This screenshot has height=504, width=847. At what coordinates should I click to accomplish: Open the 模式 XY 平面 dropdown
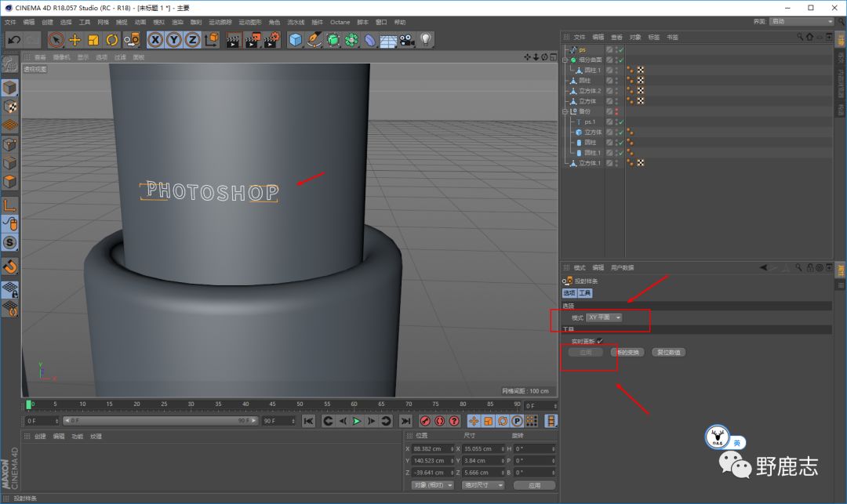[605, 317]
